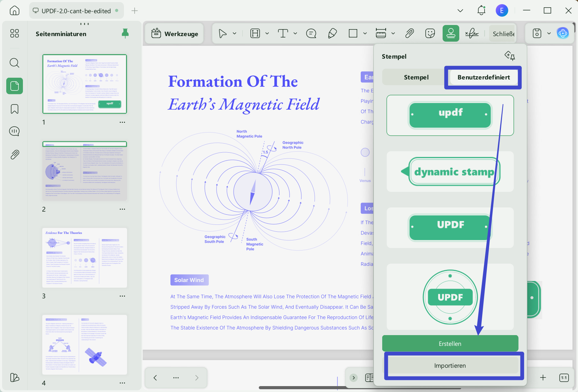Go to previous page arrow

pyautogui.click(x=155, y=378)
